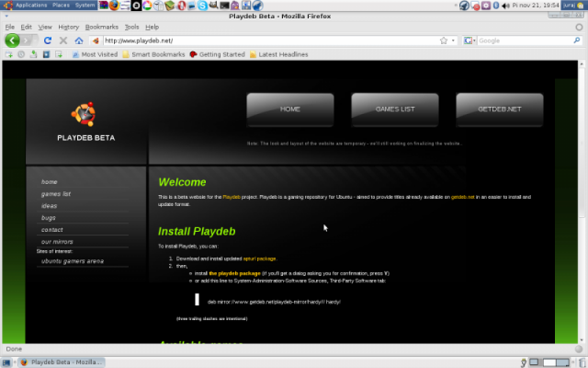The image size is (588, 368).
Task: Open the terminal launcher in the top panel
Action: tap(224, 6)
